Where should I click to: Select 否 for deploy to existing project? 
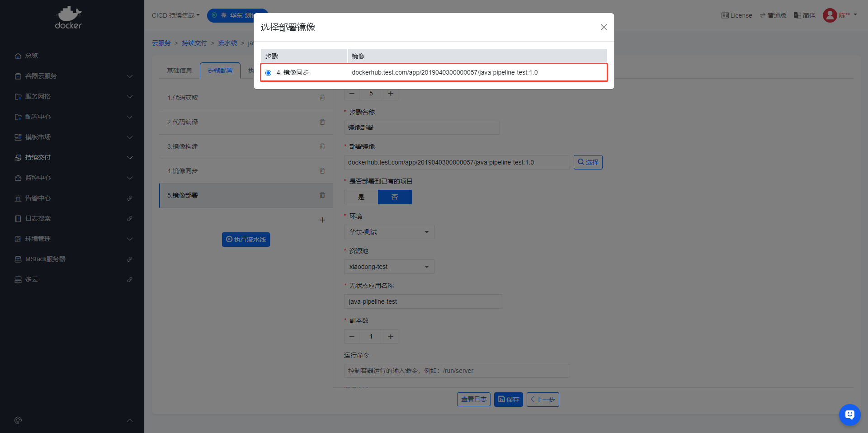[x=395, y=197]
